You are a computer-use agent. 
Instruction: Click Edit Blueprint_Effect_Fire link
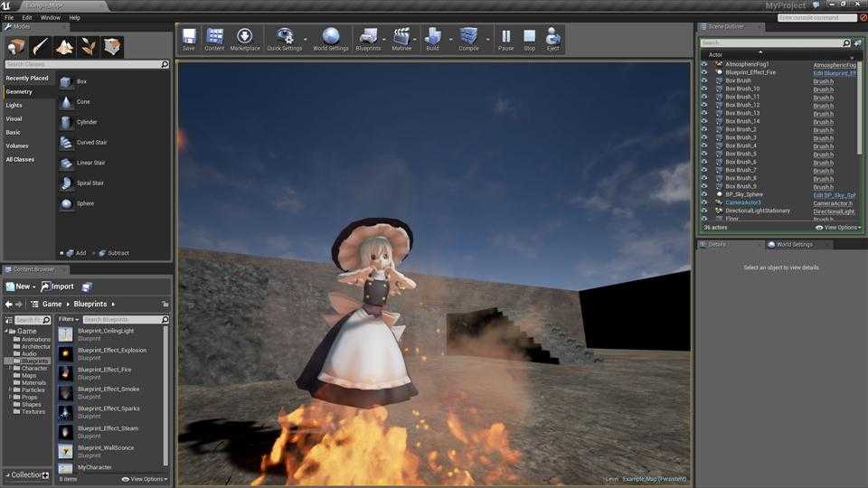tap(835, 73)
